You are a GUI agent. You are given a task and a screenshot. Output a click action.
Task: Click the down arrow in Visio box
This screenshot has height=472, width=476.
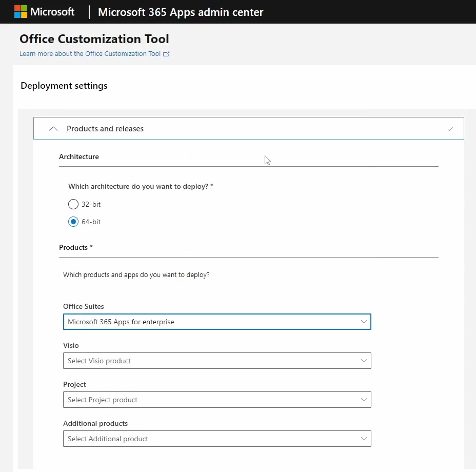tap(364, 361)
